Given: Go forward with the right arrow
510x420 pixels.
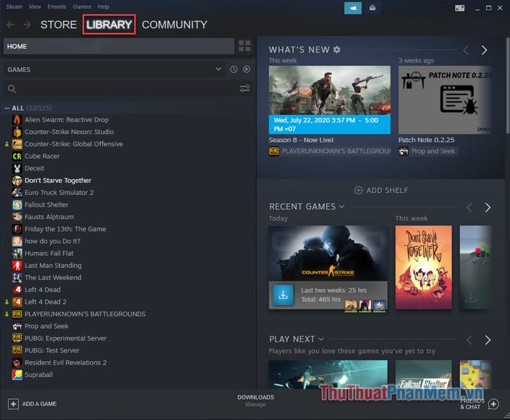Looking at the screenshot, I should (27, 25).
